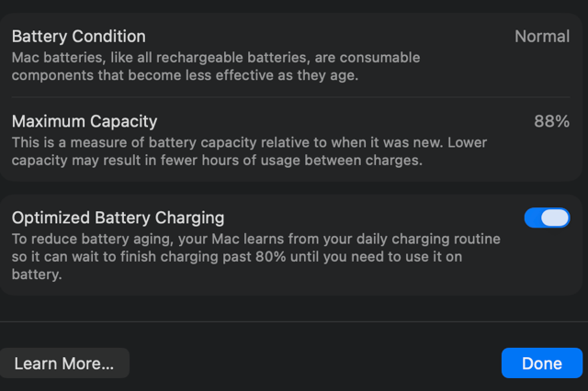The height and width of the screenshot is (391, 588).
Task: Toggle Optimized Battery Charging switch
Action: tap(547, 218)
